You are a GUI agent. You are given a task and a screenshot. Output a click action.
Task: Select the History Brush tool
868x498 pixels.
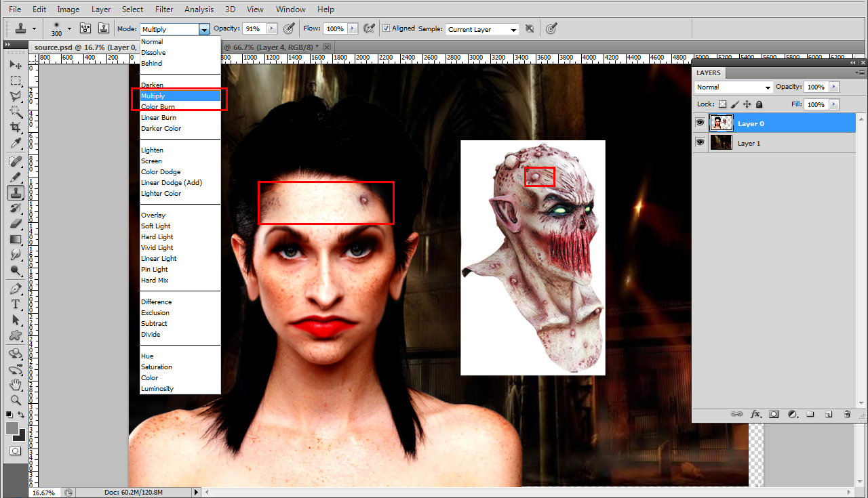16,208
